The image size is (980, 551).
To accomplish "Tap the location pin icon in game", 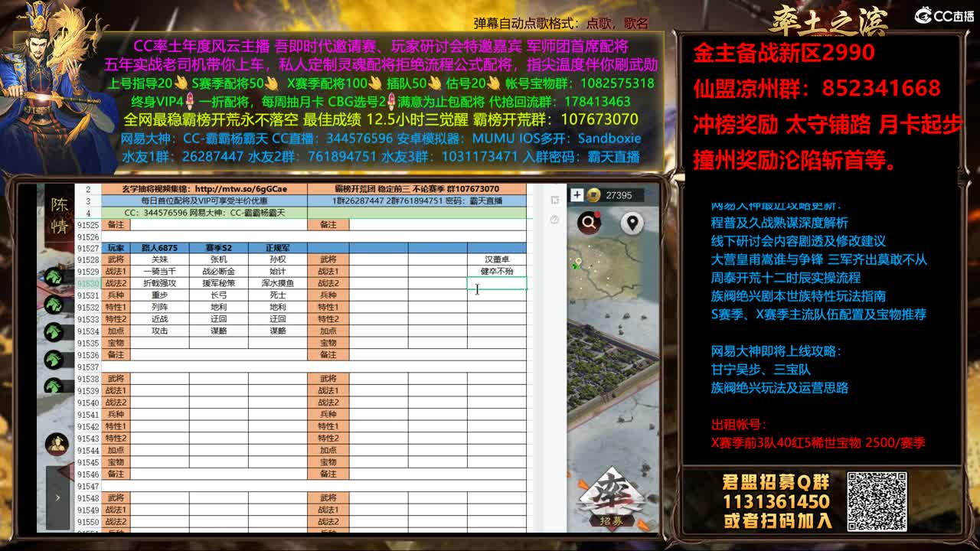I will (x=632, y=223).
